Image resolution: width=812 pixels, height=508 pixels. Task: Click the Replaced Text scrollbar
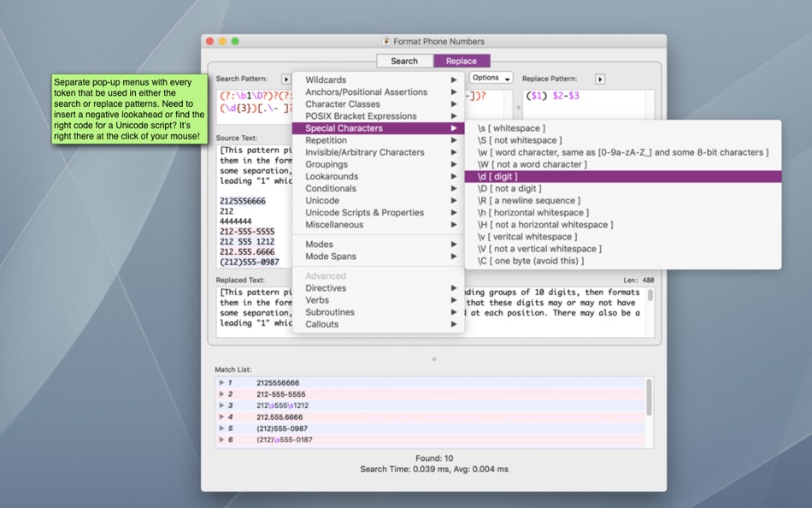pyautogui.click(x=650, y=295)
